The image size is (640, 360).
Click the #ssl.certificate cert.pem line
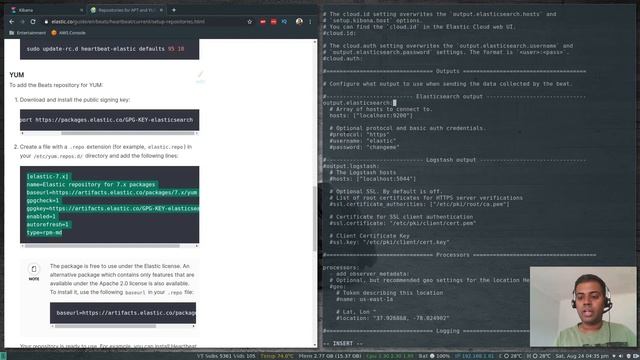(x=403, y=223)
